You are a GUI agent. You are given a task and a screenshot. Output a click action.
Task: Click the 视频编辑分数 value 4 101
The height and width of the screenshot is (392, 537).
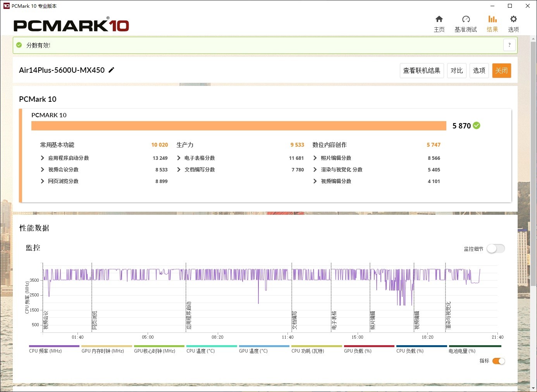pyautogui.click(x=434, y=181)
